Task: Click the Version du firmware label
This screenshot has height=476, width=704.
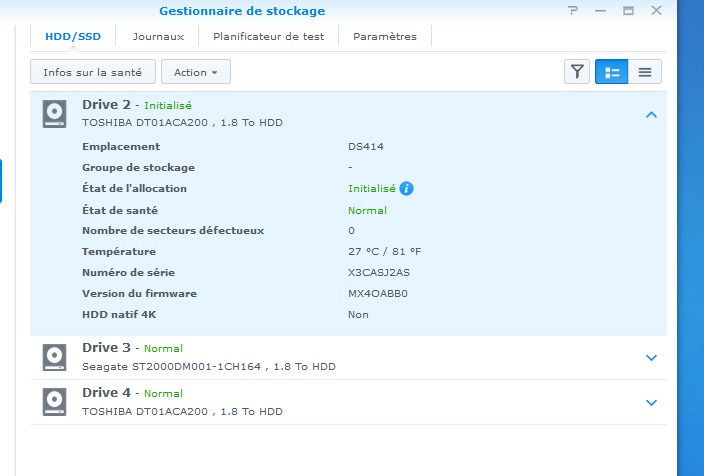Action: (x=139, y=294)
